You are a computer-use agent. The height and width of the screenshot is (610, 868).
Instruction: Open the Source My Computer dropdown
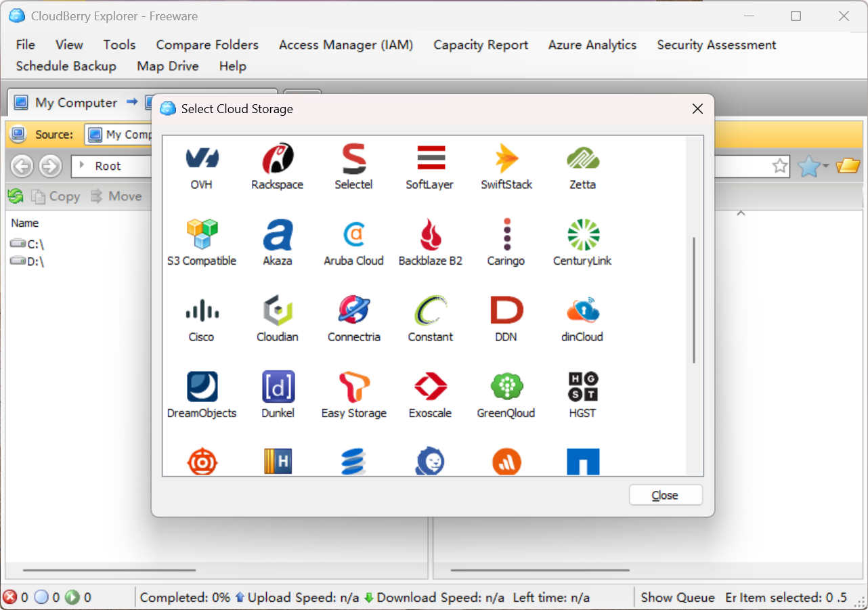pyautogui.click(x=119, y=135)
